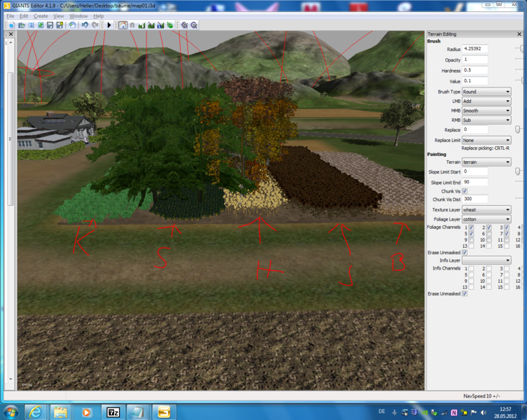The height and width of the screenshot is (420, 527).
Task: Open the Texture Layer wheat dropdown
Action: point(486,210)
